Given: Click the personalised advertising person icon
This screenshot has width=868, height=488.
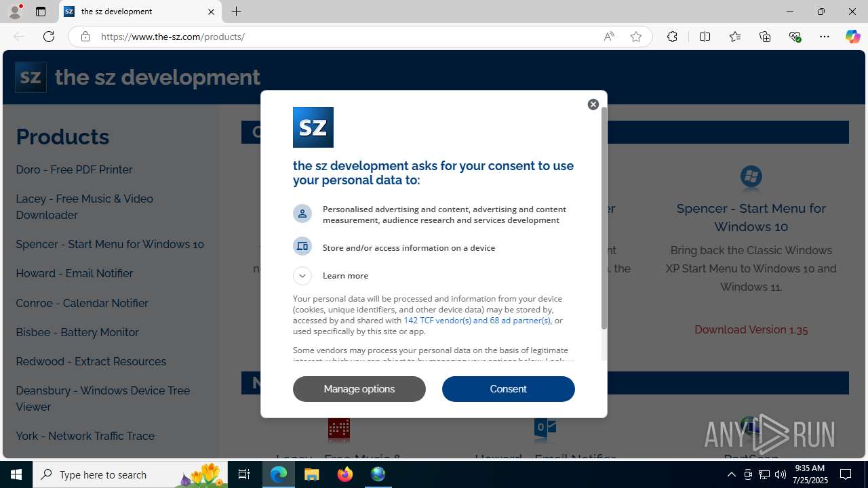Looking at the screenshot, I should (302, 213).
